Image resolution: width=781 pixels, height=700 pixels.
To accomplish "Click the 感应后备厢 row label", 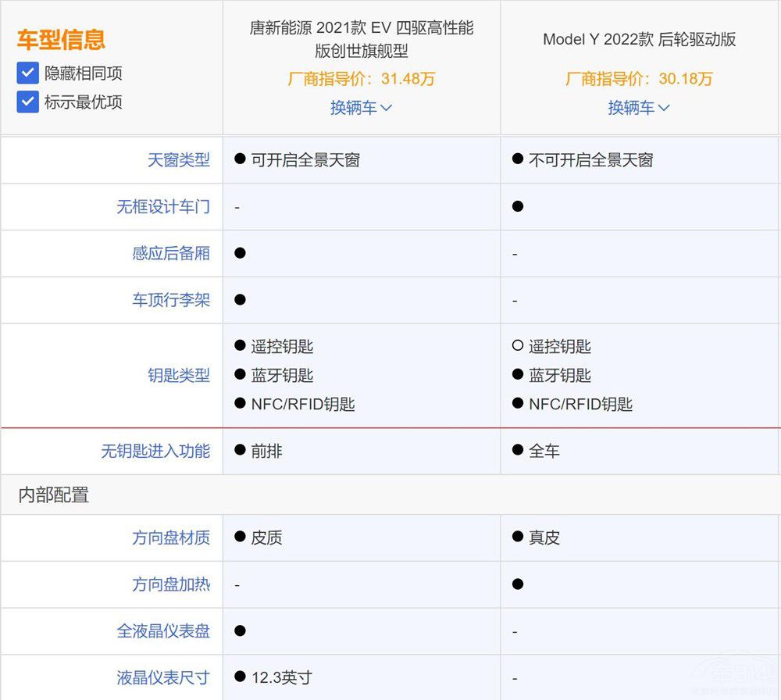I will coord(171,254).
